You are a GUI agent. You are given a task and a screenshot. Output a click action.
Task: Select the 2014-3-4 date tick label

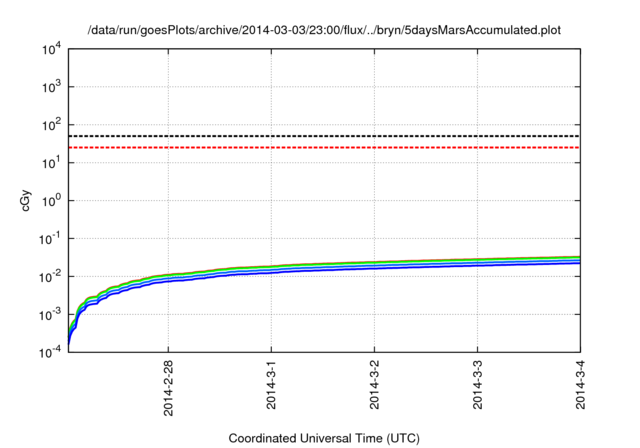pyautogui.click(x=580, y=384)
